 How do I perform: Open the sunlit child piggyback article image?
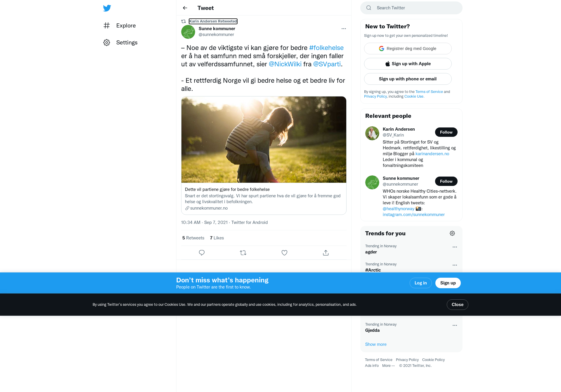[264, 140]
